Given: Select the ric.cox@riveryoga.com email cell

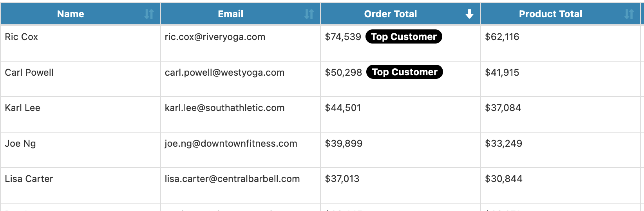Looking at the screenshot, I should pyautogui.click(x=215, y=37).
